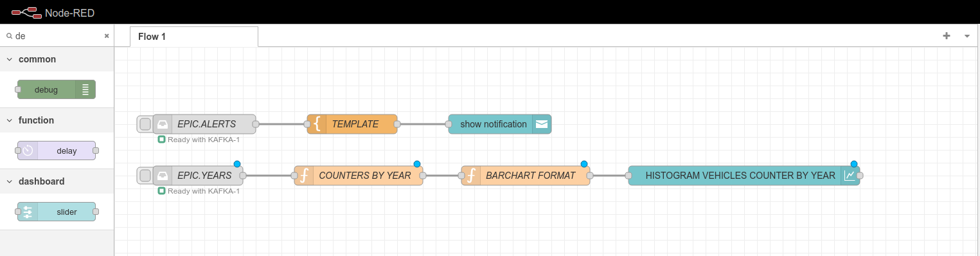980x256 pixels.
Task: Select the TEMPLATE node label
Action: 355,123
